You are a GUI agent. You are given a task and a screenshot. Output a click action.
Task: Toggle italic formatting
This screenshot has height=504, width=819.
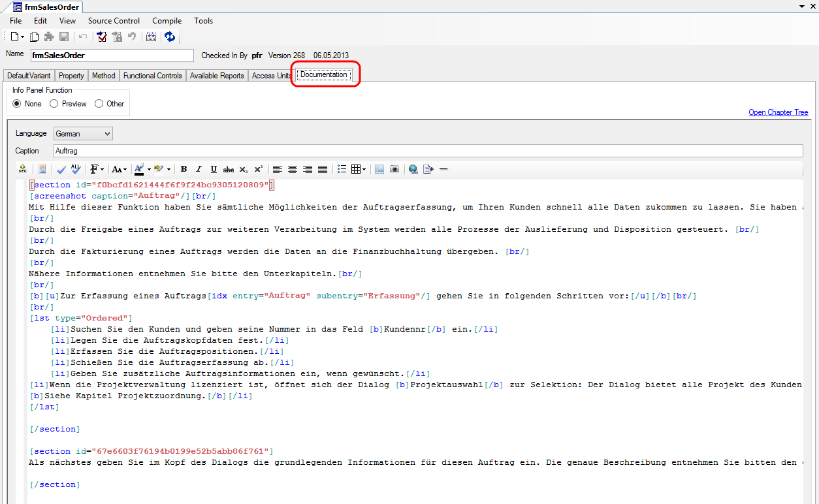[199, 169]
